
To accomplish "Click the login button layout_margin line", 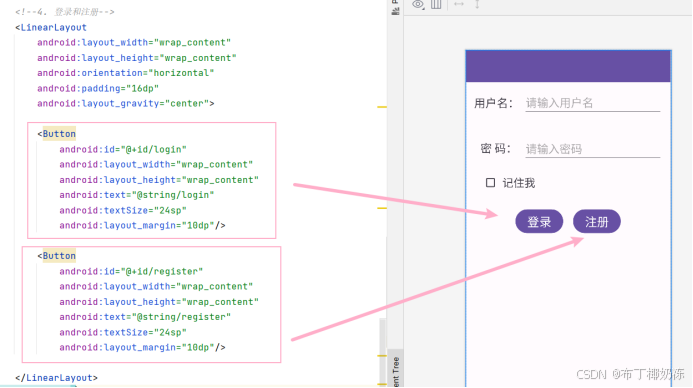I will pos(142,225).
